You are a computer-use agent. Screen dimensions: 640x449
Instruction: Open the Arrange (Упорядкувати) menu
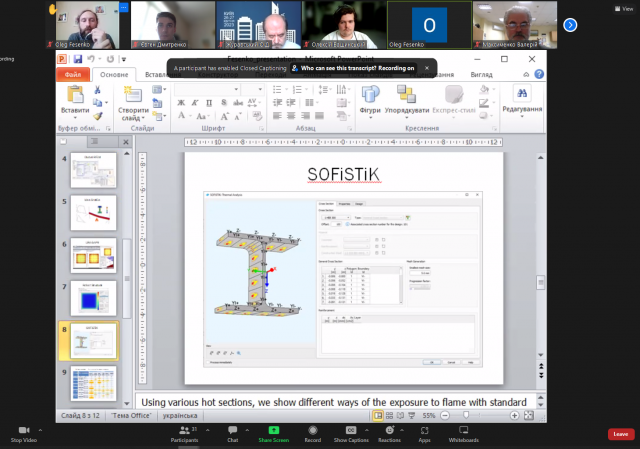point(407,101)
